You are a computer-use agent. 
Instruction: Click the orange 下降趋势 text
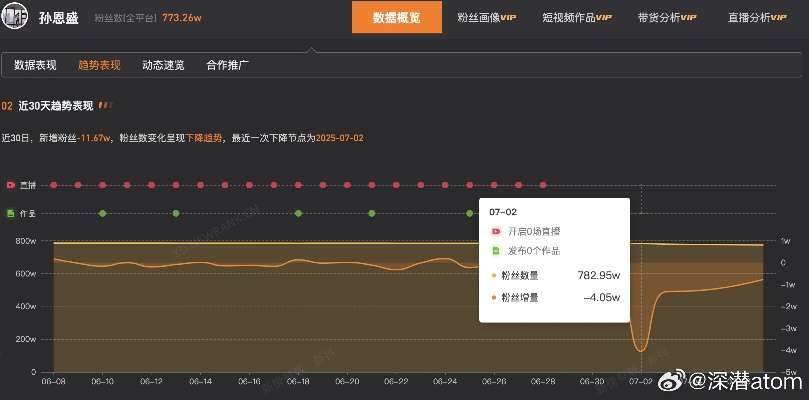click(204, 137)
